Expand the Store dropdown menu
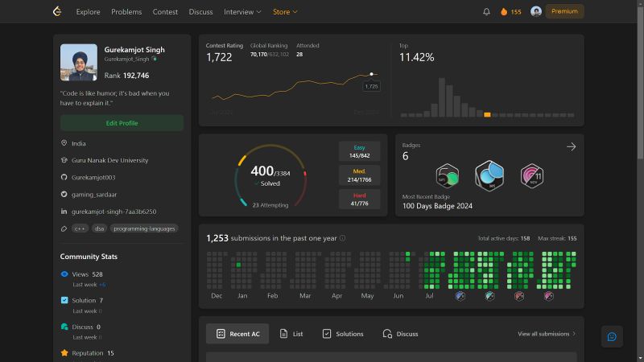The image size is (644, 362). (x=285, y=12)
